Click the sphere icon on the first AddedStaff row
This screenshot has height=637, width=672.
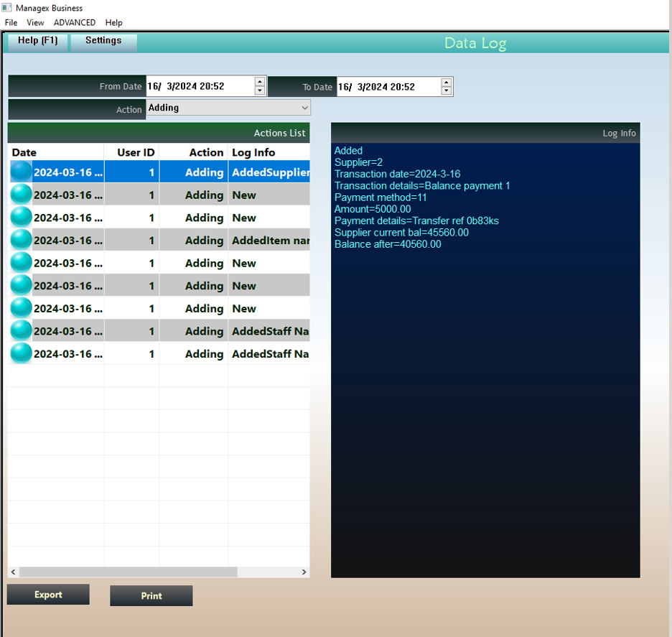tap(19, 330)
